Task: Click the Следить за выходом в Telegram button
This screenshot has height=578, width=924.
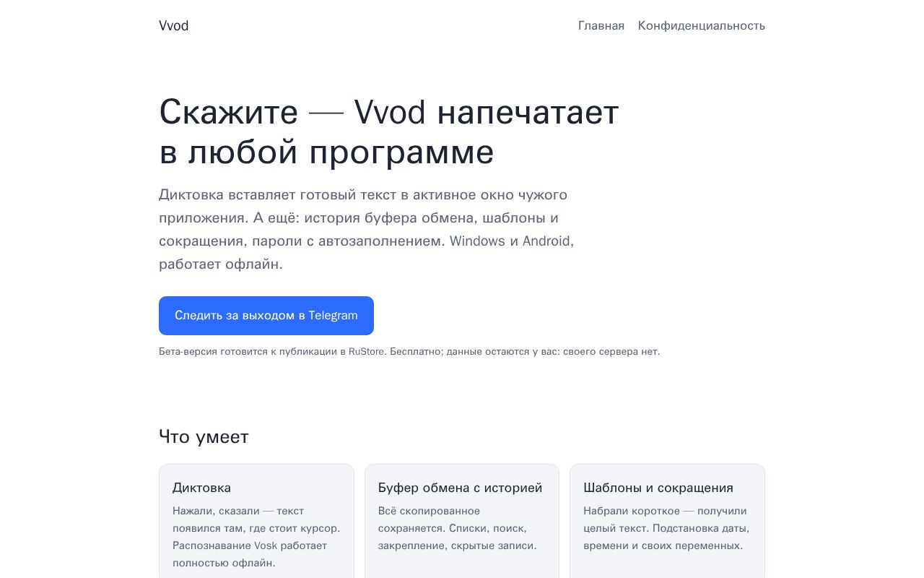Action: point(266,316)
